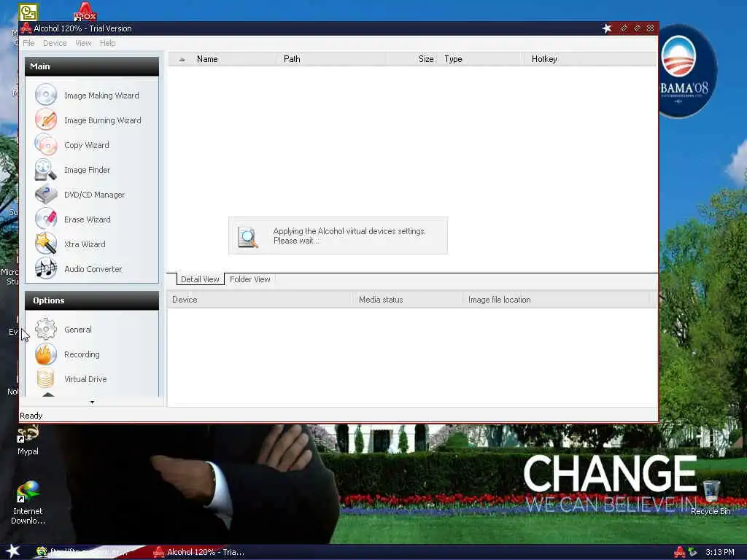This screenshot has height=560, width=747.
Task: Click the 3:13 PM taskbar clock
Action: (x=720, y=552)
